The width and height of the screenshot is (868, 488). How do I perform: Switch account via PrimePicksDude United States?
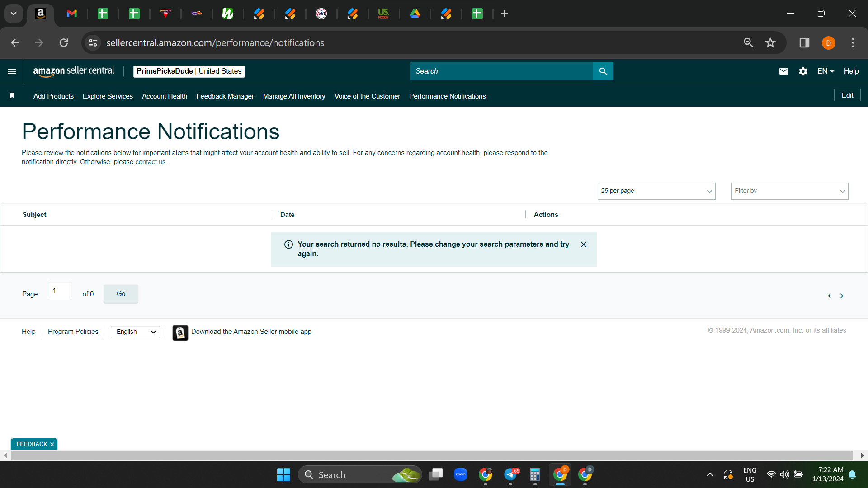point(189,71)
